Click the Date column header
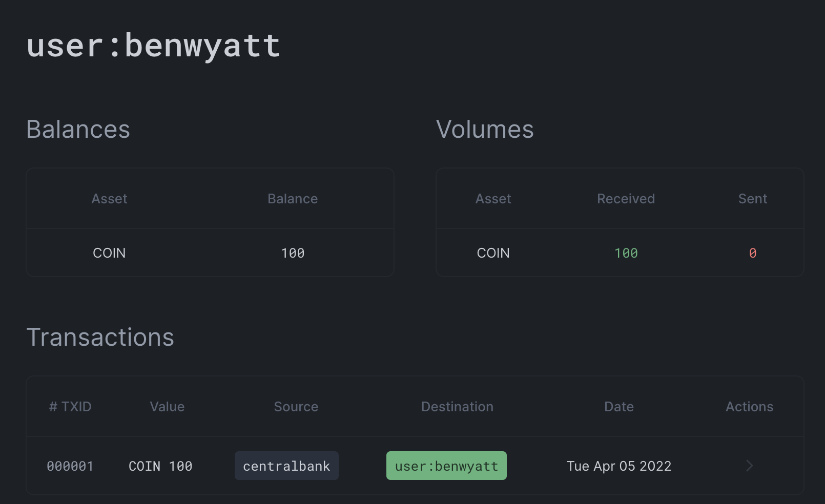The width and height of the screenshot is (825, 504). [618, 407]
